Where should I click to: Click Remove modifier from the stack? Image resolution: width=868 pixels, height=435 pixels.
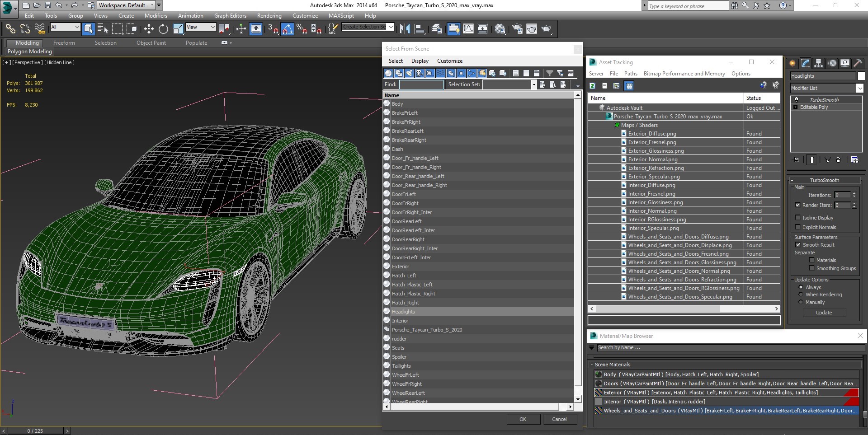pyautogui.click(x=839, y=159)
